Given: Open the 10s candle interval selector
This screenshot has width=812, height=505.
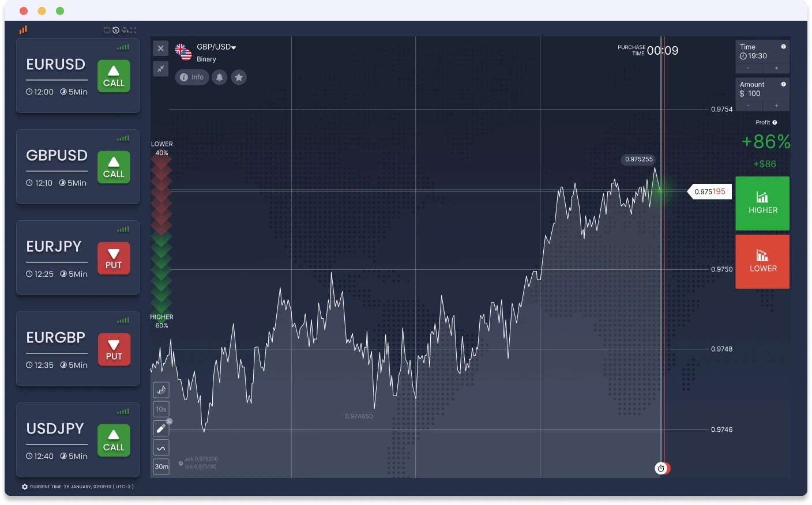Looking at the screenshot, I should click(x=161, y=409).
